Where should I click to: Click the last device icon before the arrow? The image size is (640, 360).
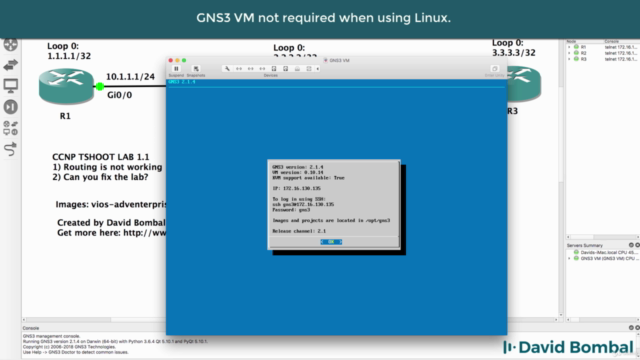tap(309, 69)
